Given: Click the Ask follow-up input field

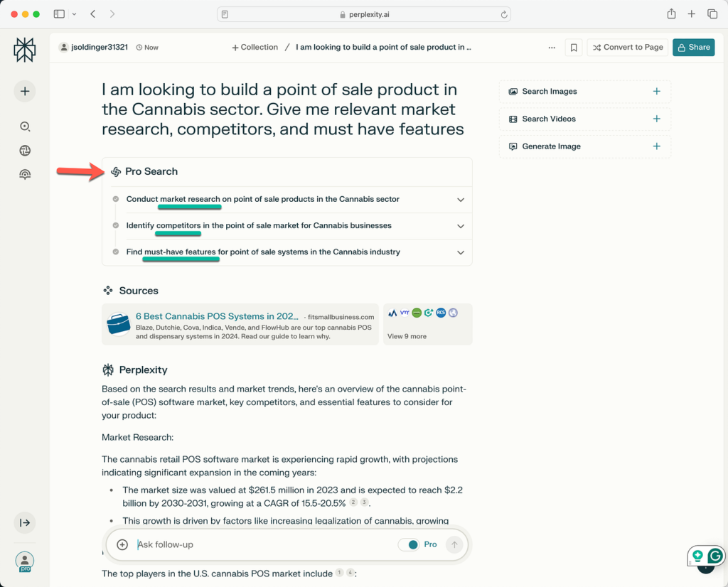Looking at the screenshot, I should (263, 544).
